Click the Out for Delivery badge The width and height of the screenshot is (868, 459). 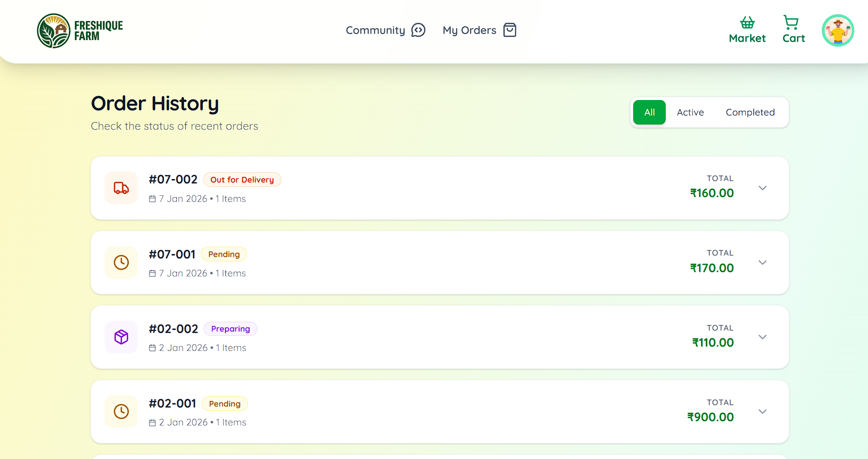pyautogui.click(x=242, y=180)
